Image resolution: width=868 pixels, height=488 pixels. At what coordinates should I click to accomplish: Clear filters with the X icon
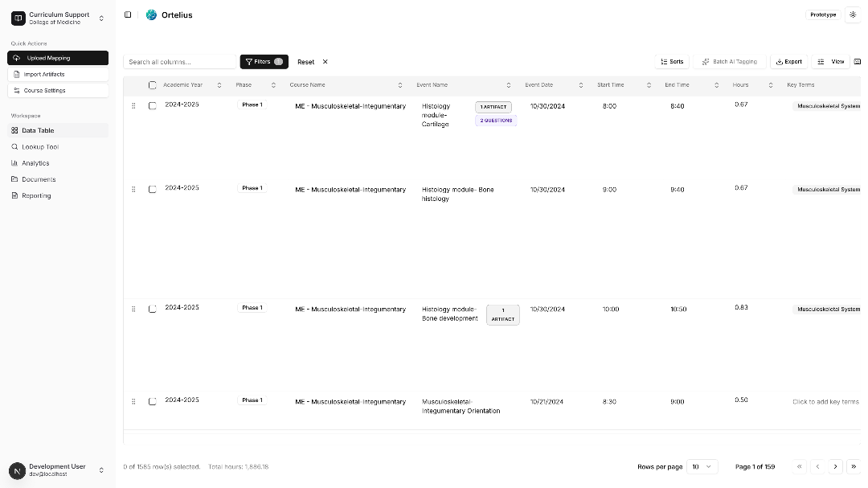[x=325, y=62]
